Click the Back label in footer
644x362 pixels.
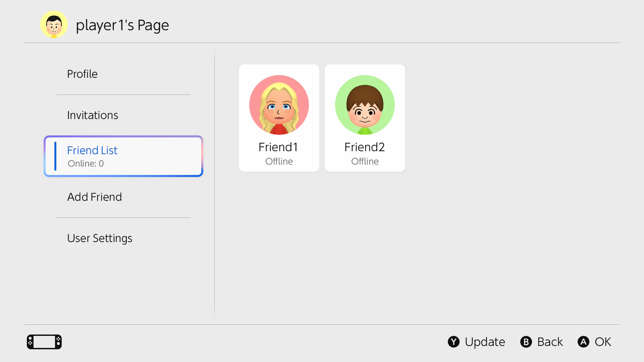[x=550, y=342]
